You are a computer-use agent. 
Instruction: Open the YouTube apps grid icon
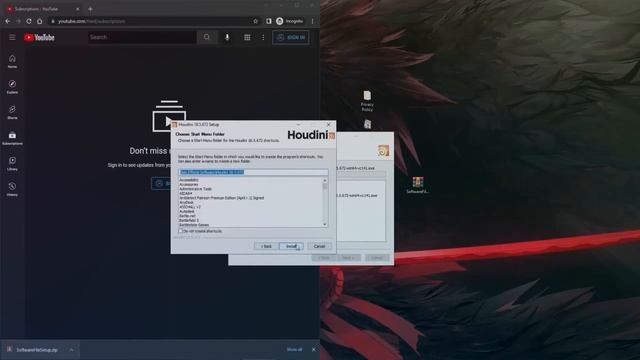[247, 37]
